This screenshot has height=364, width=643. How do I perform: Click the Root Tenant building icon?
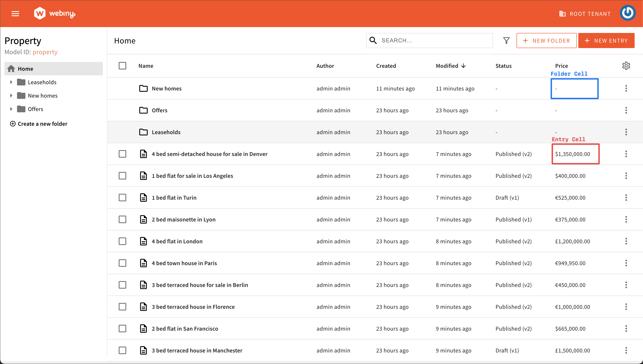(562, 14)
